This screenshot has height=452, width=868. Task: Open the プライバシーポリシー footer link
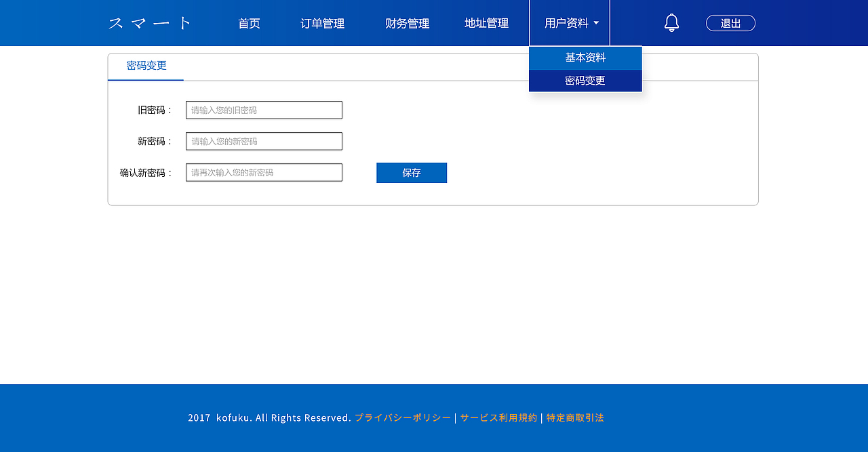(x=402, y=417)
